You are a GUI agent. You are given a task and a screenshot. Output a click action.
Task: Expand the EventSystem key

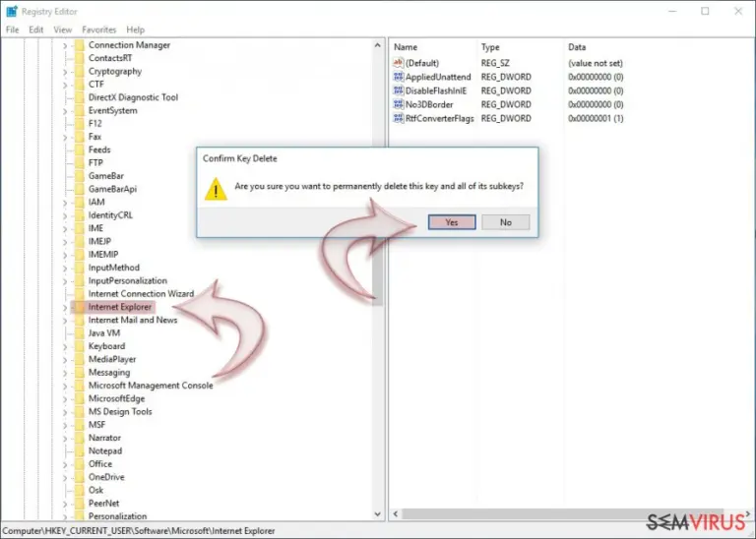[x=65, y=111]
